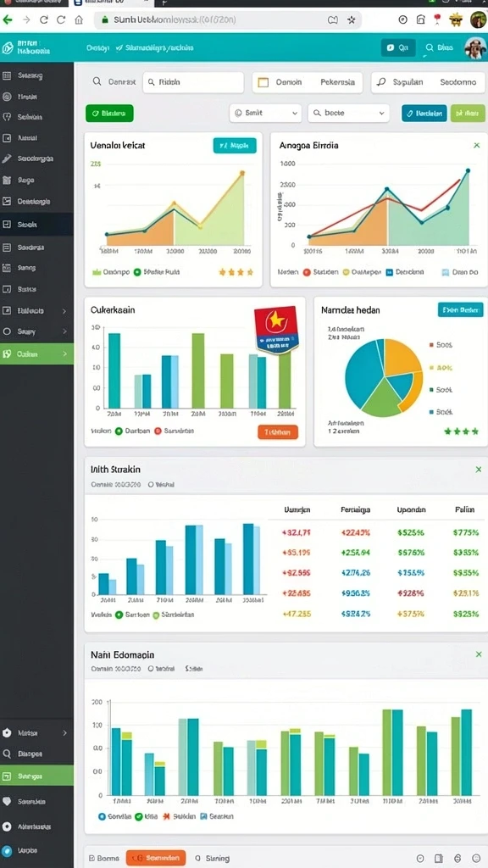Click the $775% value in the Paliin column

point(465,532)
